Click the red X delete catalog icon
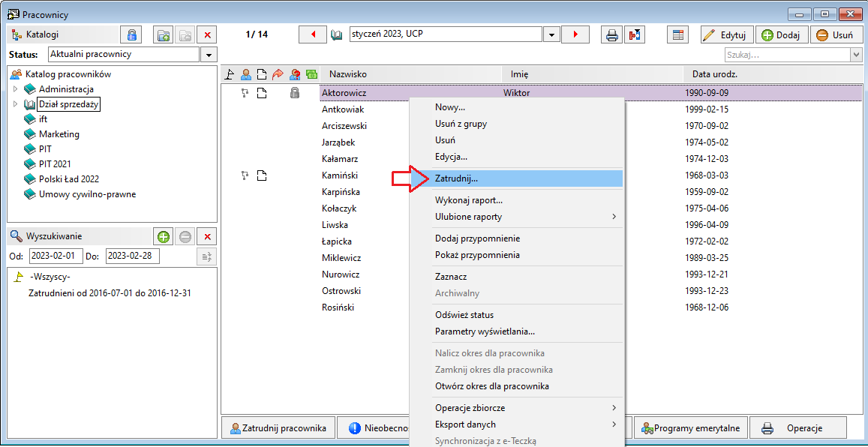This screenshot has width=868, height=447. (207, 34)
